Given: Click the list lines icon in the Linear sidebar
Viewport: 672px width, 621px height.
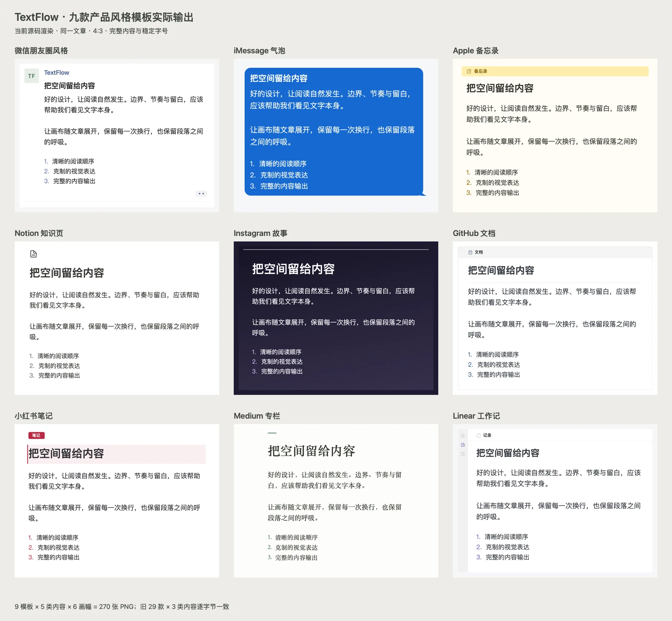Looking at the screenshot, I should click(x=463, y=454).
